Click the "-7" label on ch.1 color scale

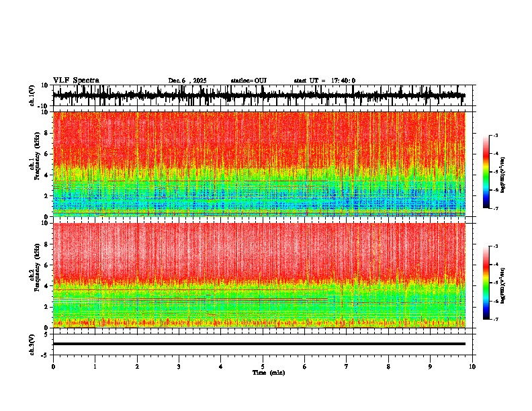tap(496, 208)
